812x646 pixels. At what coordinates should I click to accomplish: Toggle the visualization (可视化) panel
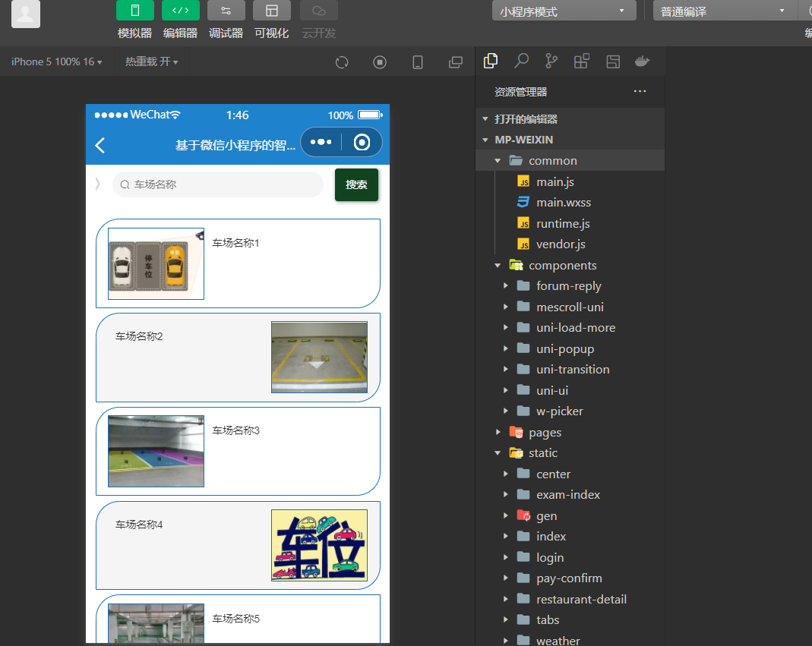pyautogui.click(x=271, y=11)
